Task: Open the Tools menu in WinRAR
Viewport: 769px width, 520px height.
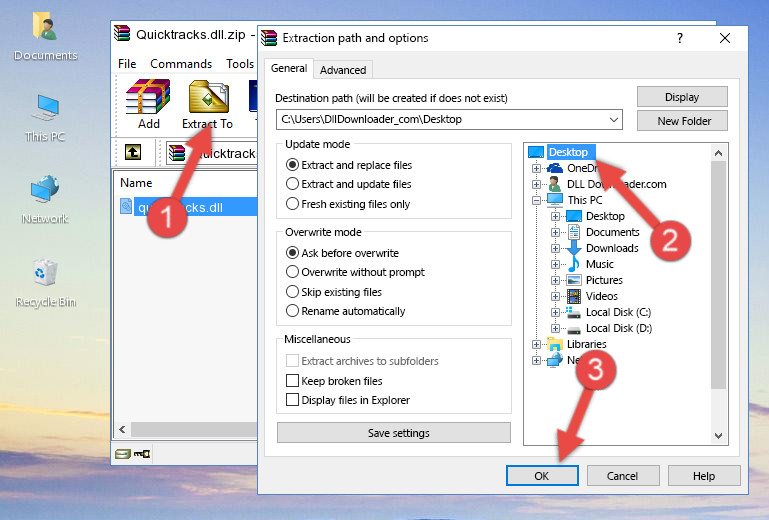Action: coord(240,64)
